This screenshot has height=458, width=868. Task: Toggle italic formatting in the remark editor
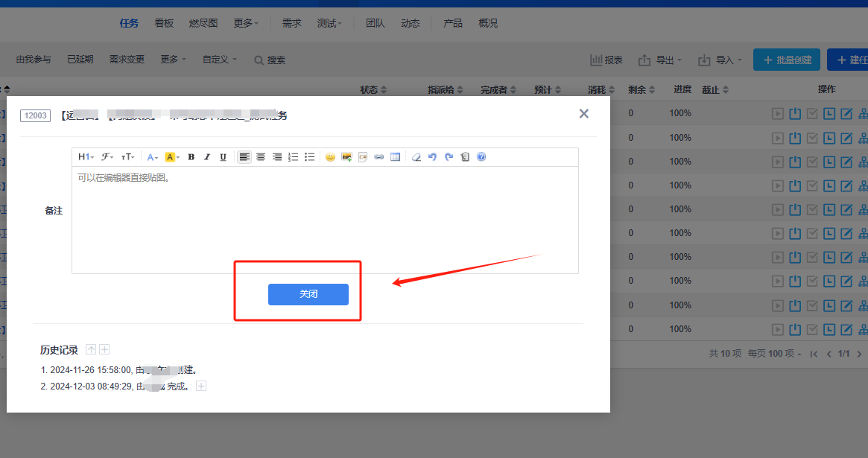click(207, 157)
